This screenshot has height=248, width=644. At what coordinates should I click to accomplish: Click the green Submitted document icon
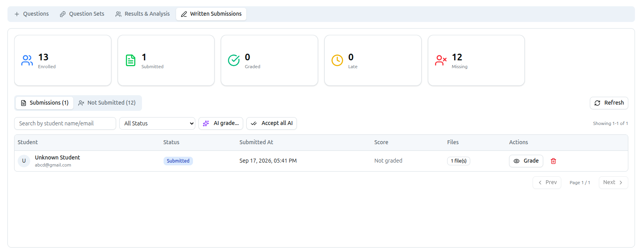(x=131, y=60)
